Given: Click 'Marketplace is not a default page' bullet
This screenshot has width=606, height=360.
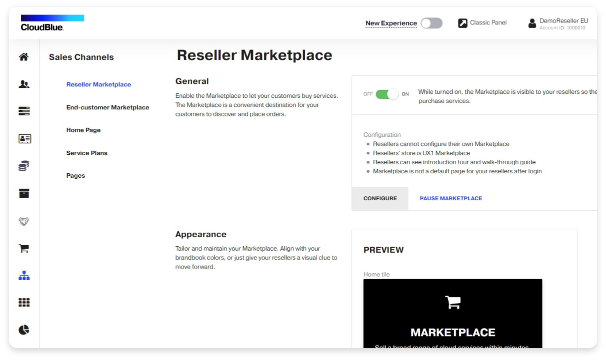Looking at the screenshot, I should 457,171.
